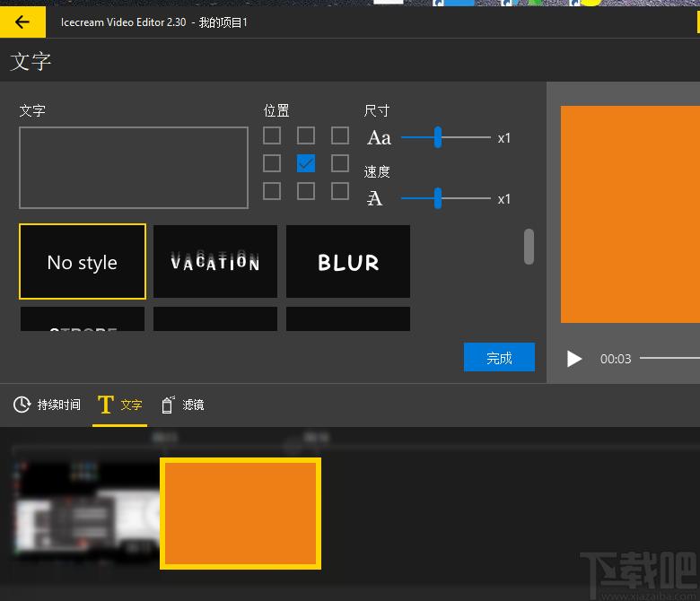Click inside the 文字 text input box
The height and width of the screenshot is (601, 700).
[x=134, y=168]
